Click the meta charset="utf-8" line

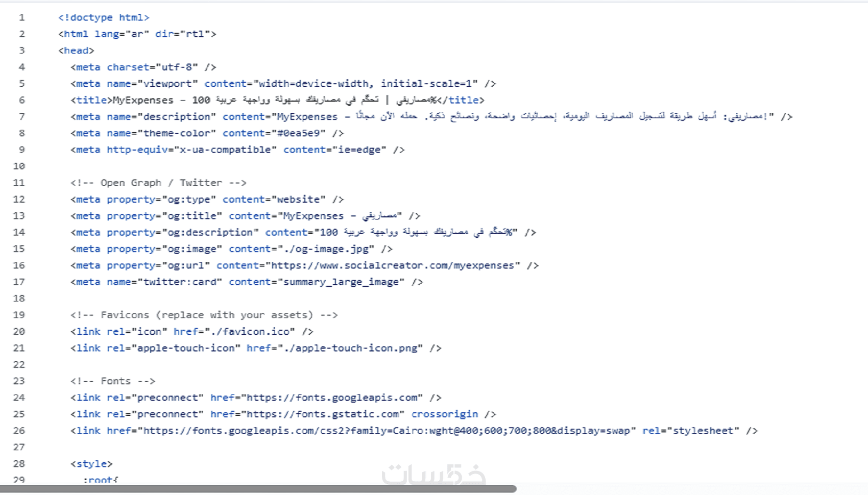pyautogui.click(x=143, y=67)
